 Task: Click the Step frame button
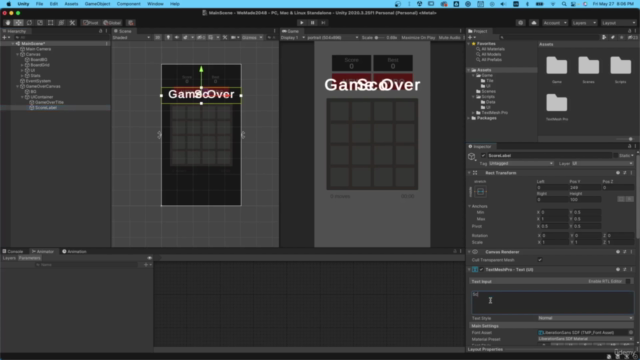(x=323, y=23)
